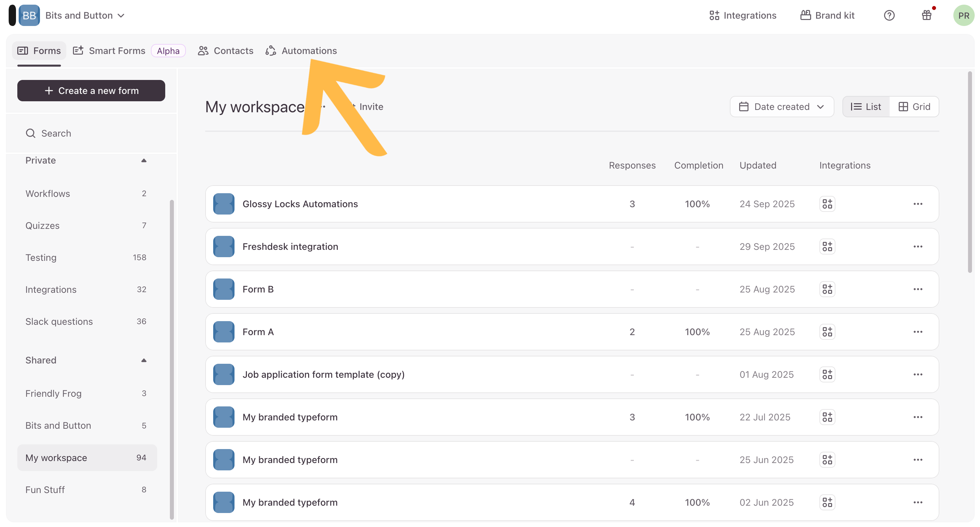Open three-dot menu for Form B
980x527 pixels.
[918, 289]
